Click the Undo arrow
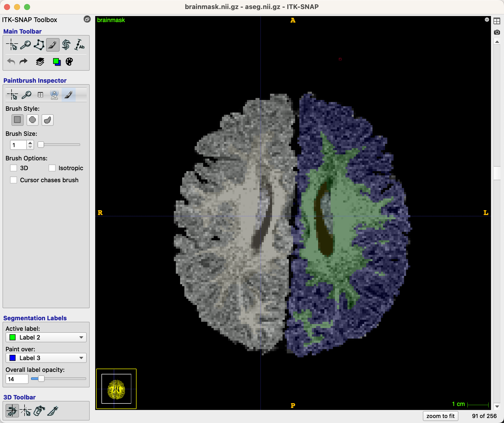 coord(11,62)
